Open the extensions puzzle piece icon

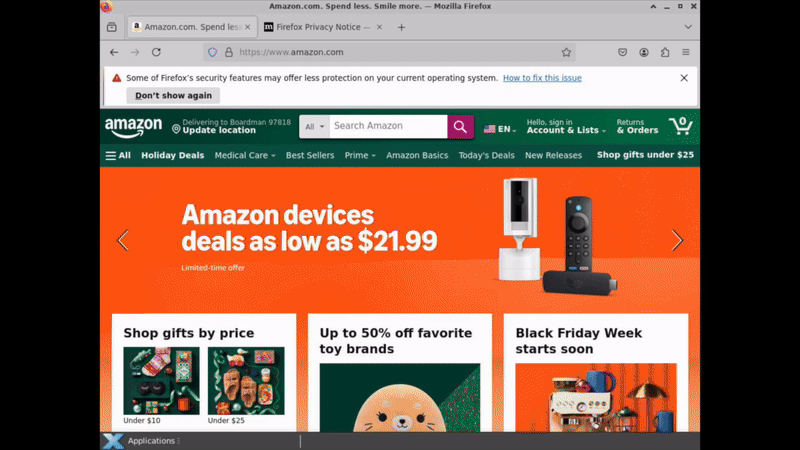pos(665,52)
